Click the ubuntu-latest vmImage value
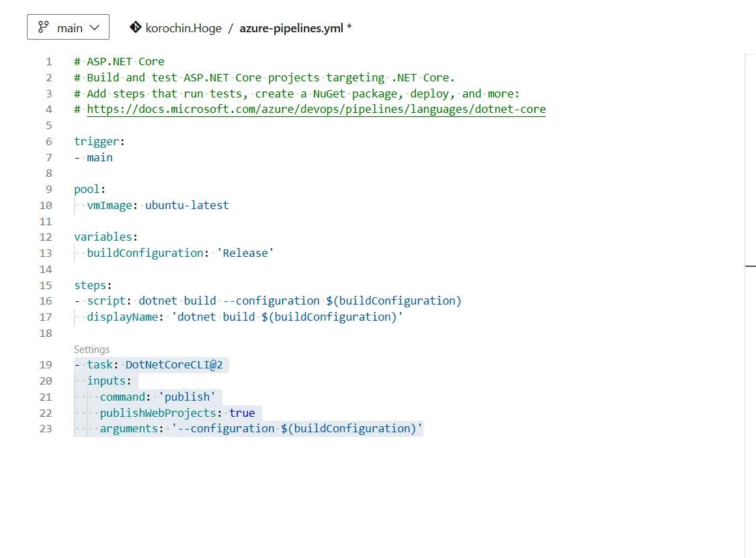Image resolution: width=756 pixels, height=558 pixels. (x=187, y=206)
